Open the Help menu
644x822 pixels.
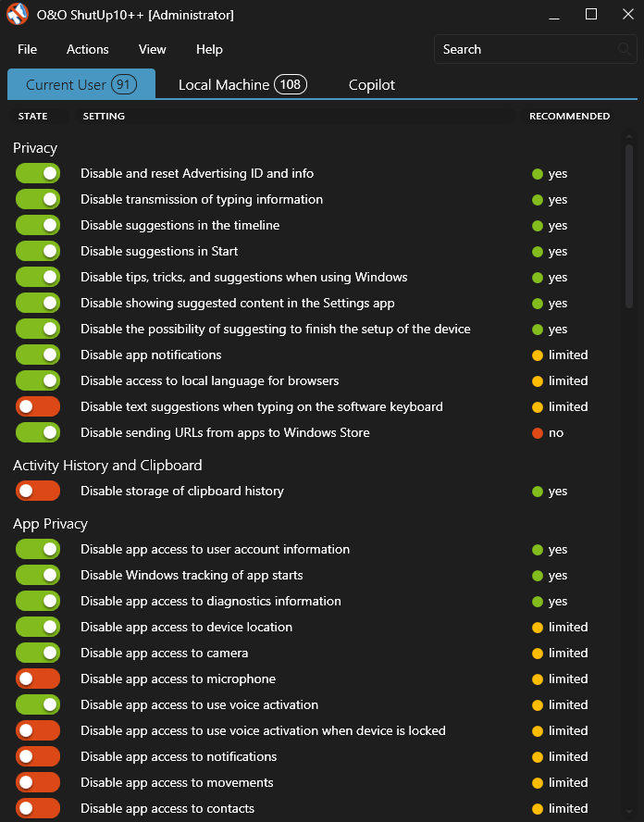(x=209, y=49)
